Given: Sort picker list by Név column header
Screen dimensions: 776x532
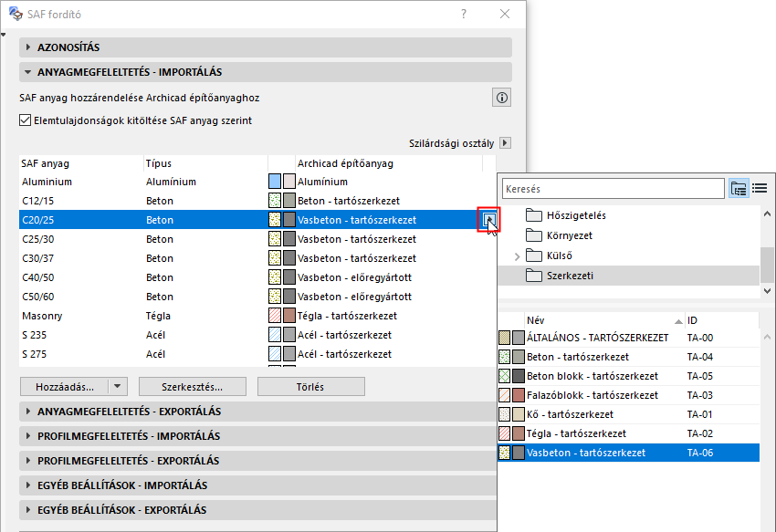Looking at the screenshot, I should pyautogui.click(x=603, y=320).
